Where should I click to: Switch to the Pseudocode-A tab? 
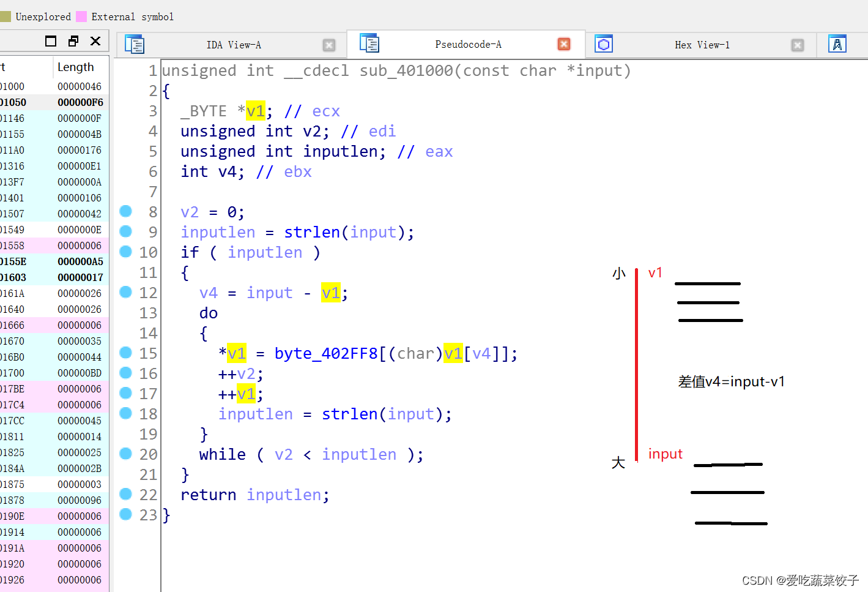[468, 44]
